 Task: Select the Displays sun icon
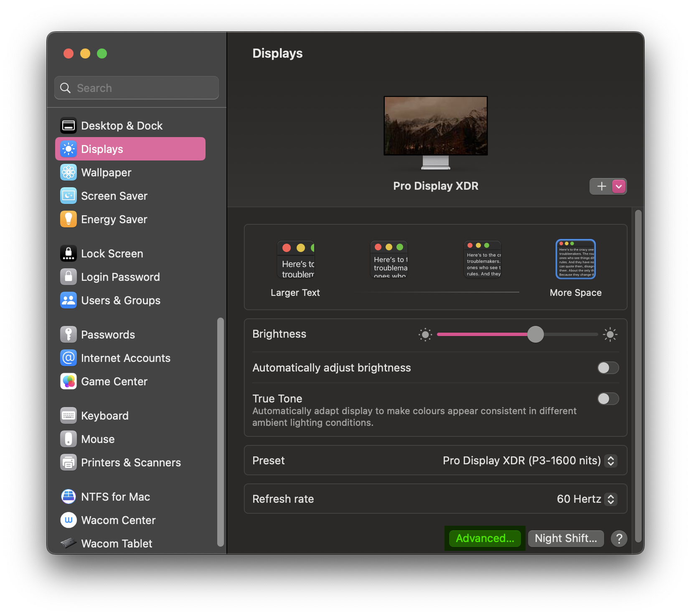click(x=69, y=149)
